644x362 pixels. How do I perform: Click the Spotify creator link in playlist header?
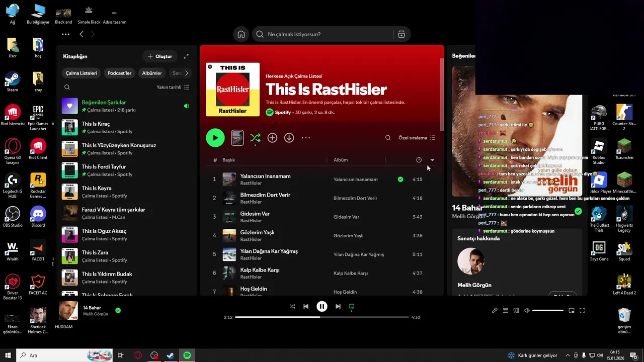[x=283, y=113]
